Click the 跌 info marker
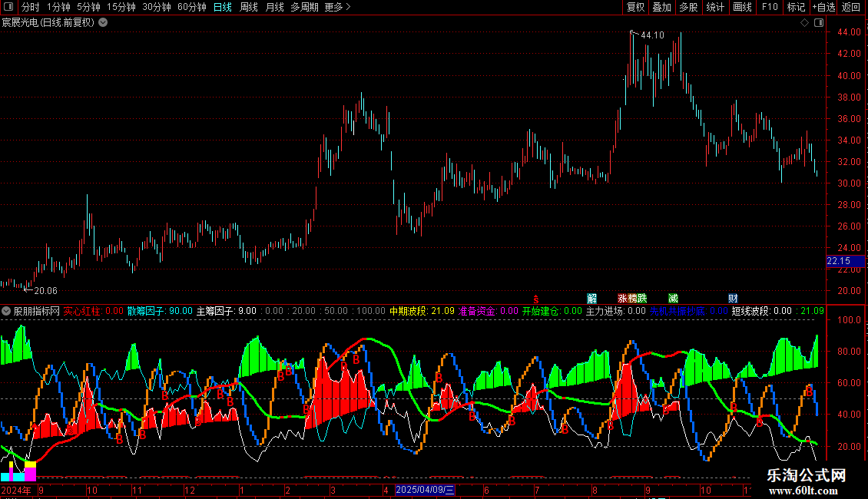Screen dimensions: 868x499 coord(642,299)
